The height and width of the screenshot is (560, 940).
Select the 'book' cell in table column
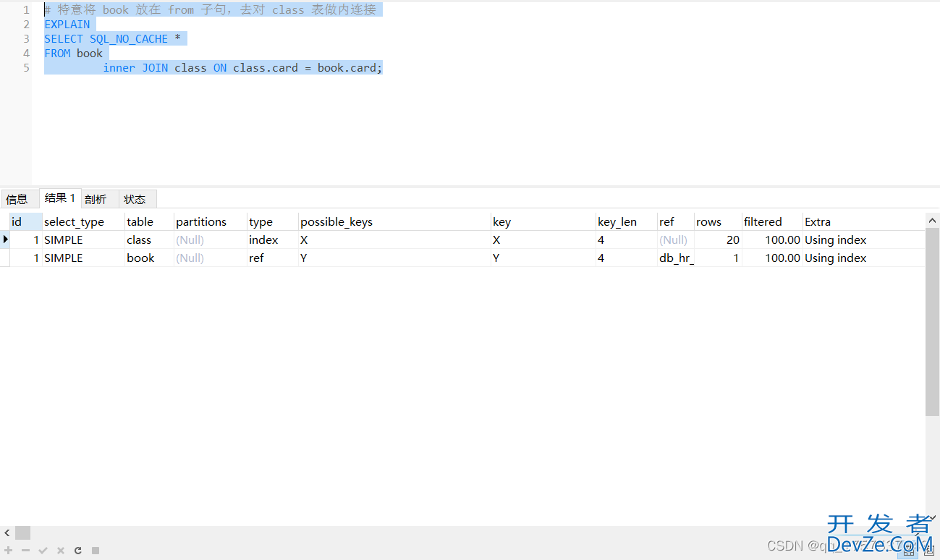(x=149, y=258)
